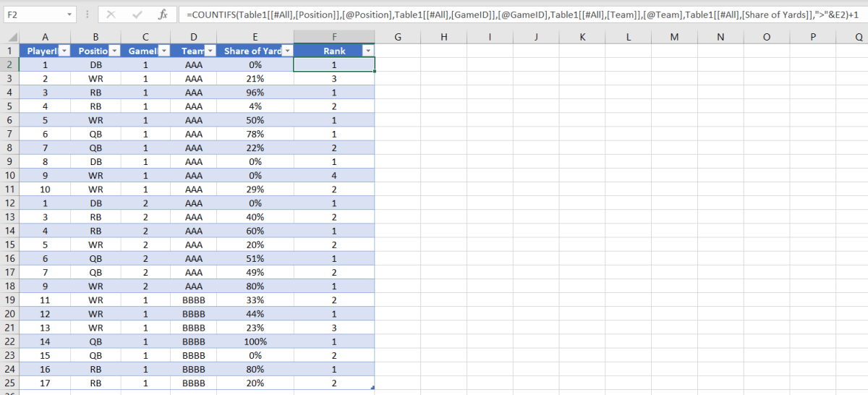Viewport: 868px width, 395px height.
Task: Open the Share of Yards filter dropdown
Action: pyautogui.click(x=287, y=51)
